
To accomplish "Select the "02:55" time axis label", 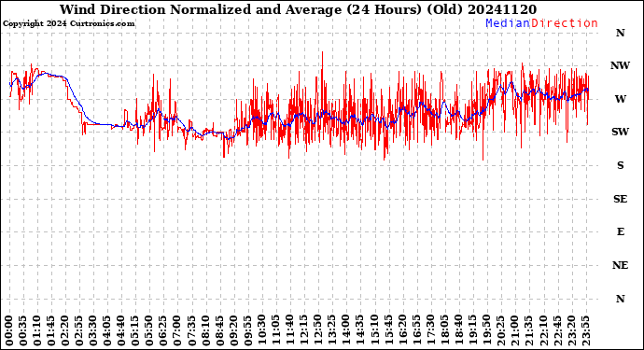I will 79,330.
